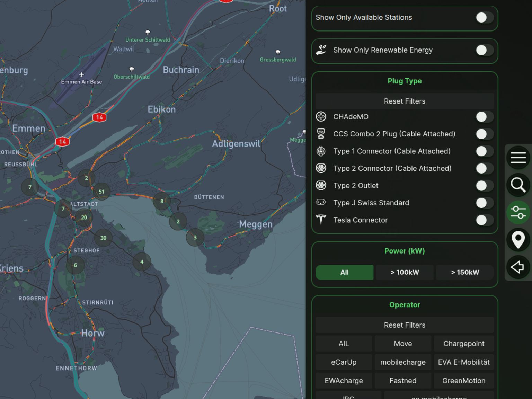The width and height of the screenshot is (532, 399).
Task: Click the renewable energy leaf icon
Action: (321, 50)
